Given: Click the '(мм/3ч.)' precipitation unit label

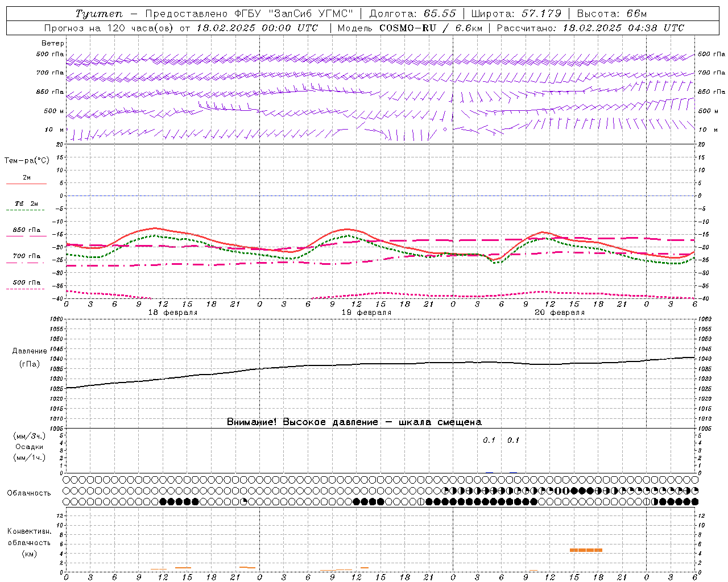Looking at the screenshot, I should 30,436.
